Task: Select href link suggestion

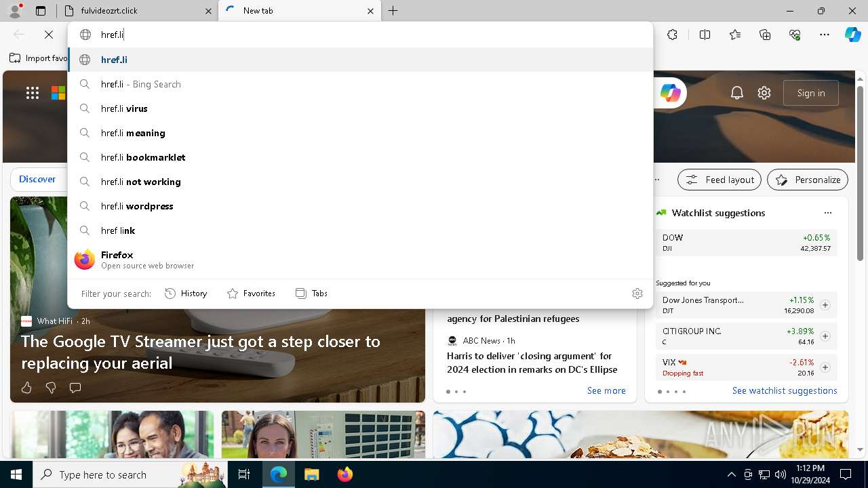Action: [x=361, y=230]
